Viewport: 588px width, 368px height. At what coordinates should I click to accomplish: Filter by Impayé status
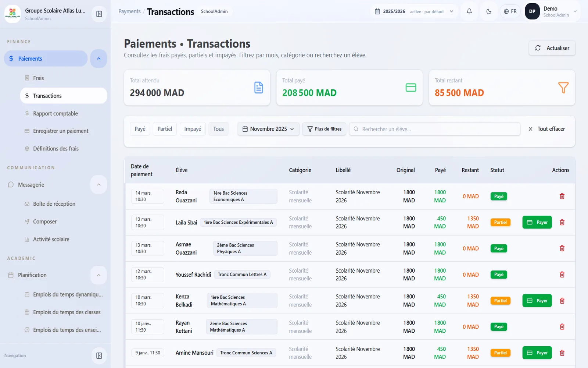click(193, 129)
